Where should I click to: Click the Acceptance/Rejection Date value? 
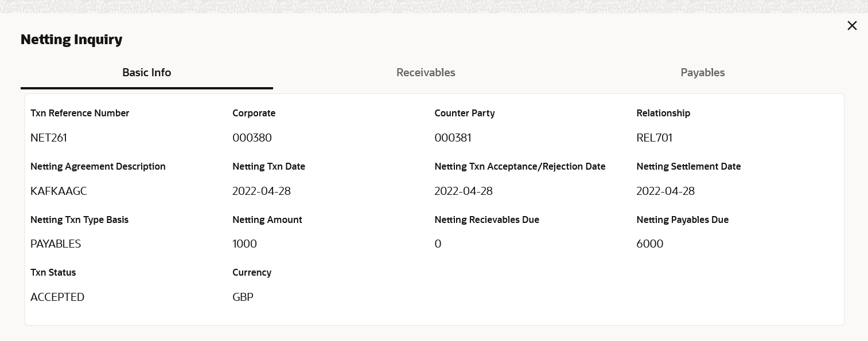463,191
